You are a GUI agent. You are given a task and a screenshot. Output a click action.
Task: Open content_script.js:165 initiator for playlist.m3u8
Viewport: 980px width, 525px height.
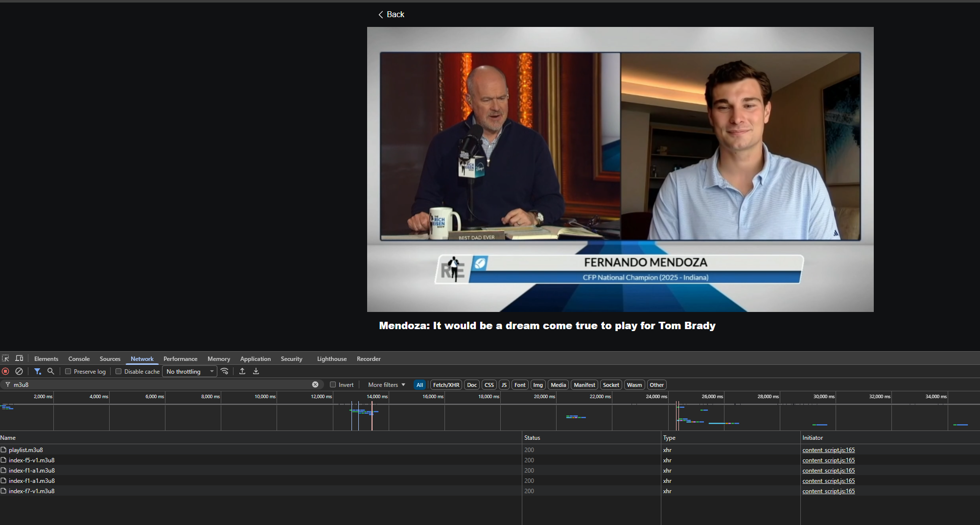coord(828,450)
